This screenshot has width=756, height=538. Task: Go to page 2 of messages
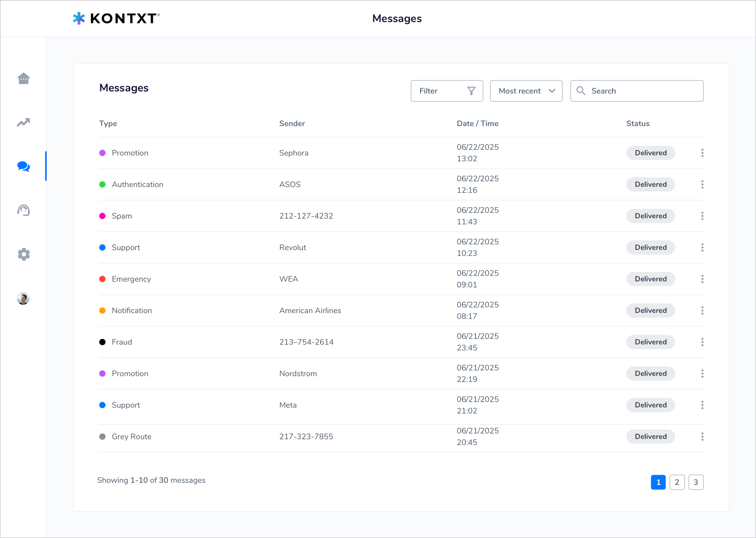(x=677, y=482)
